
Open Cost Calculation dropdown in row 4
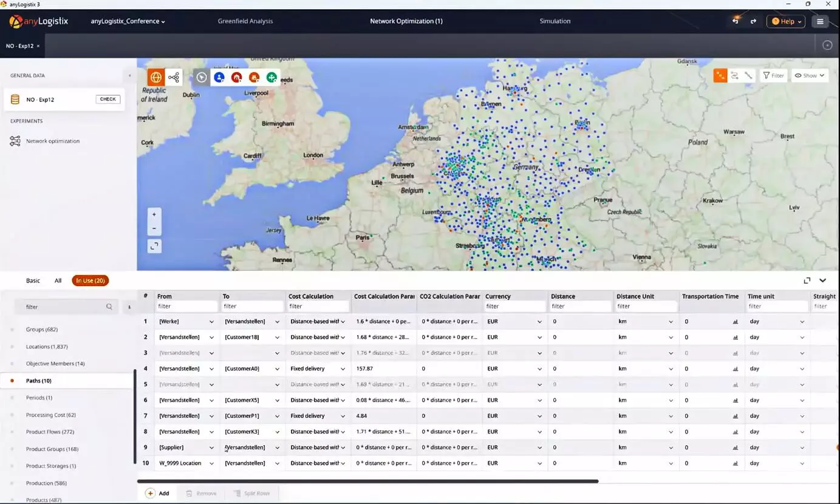pyautogui.click(x=343, y=369)
